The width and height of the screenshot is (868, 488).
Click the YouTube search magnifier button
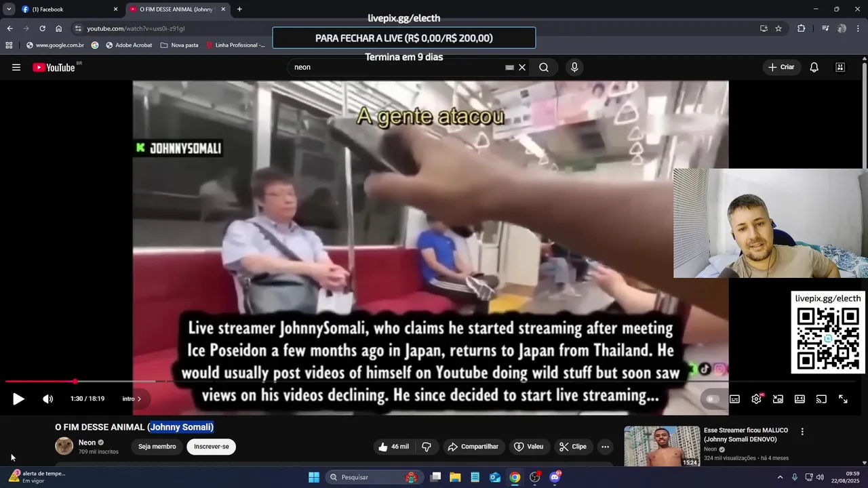544,67
